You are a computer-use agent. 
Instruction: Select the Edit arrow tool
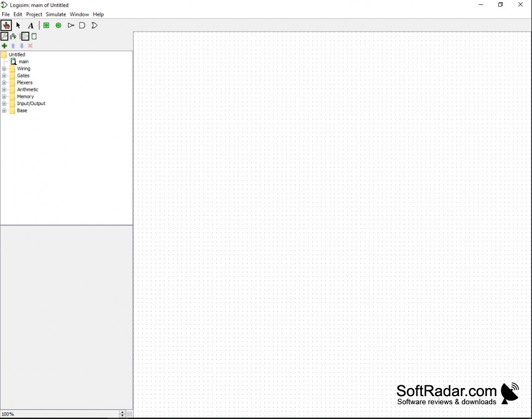(19, 26)
